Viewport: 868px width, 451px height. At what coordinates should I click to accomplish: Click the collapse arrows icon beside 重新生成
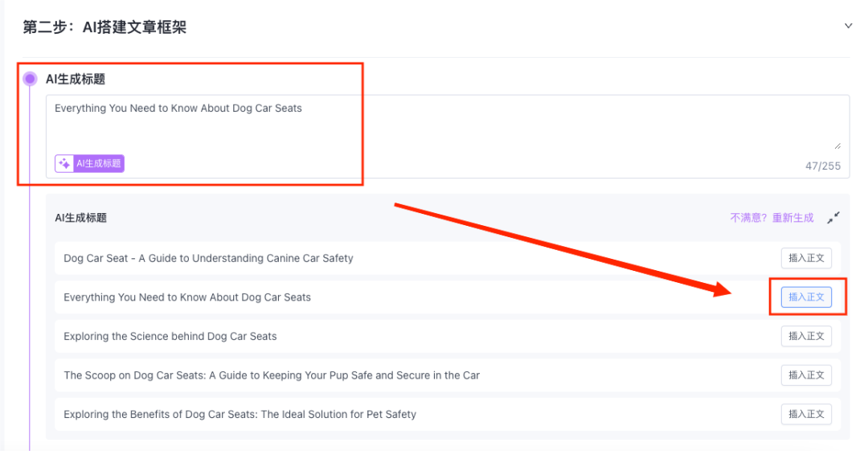(x=833, y=218)
